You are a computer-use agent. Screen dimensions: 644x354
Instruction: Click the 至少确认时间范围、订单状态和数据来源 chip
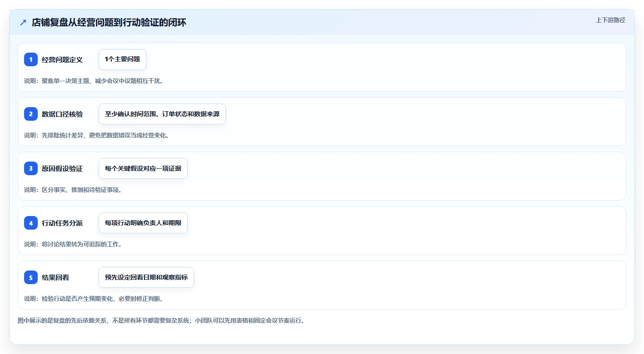[x=162, y=114]
